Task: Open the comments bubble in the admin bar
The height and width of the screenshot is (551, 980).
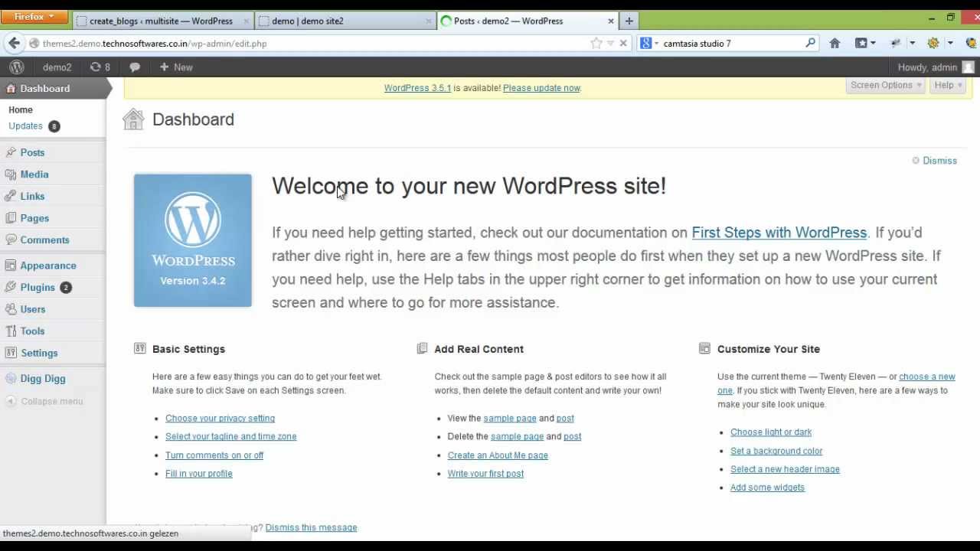Action: coord(135,67)
